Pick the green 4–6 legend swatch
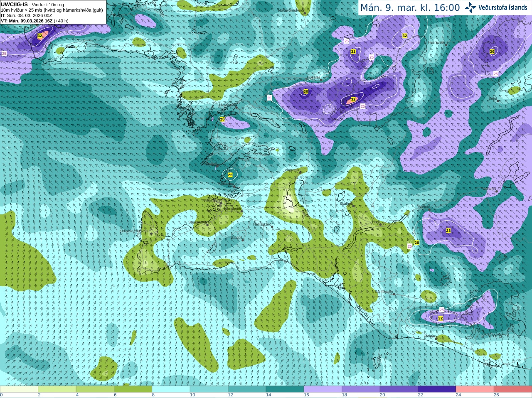 pos(95,389)
